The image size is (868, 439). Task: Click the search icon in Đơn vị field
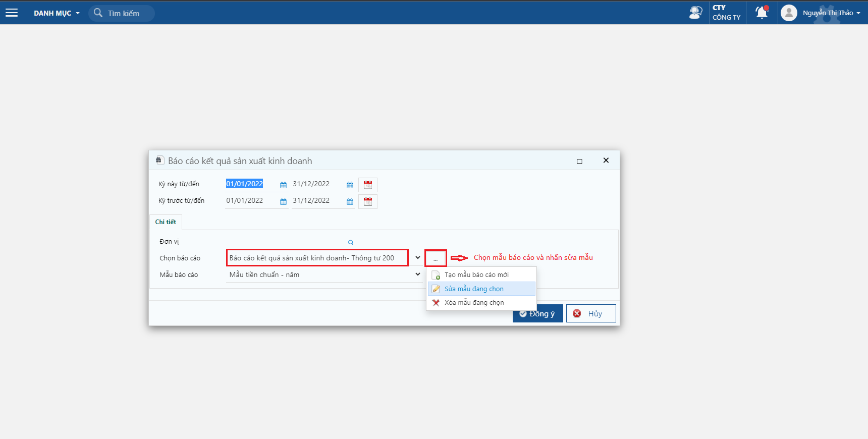(351, 242)
